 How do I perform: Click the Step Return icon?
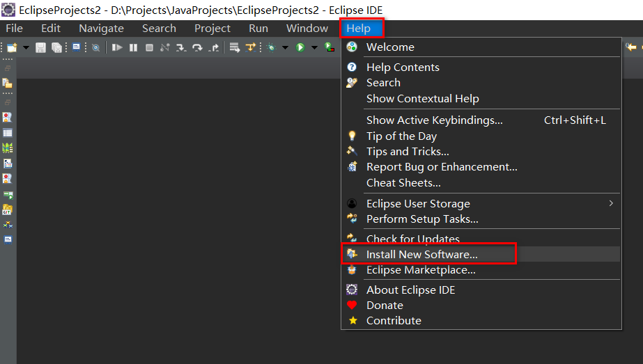[x=214, y=47]
